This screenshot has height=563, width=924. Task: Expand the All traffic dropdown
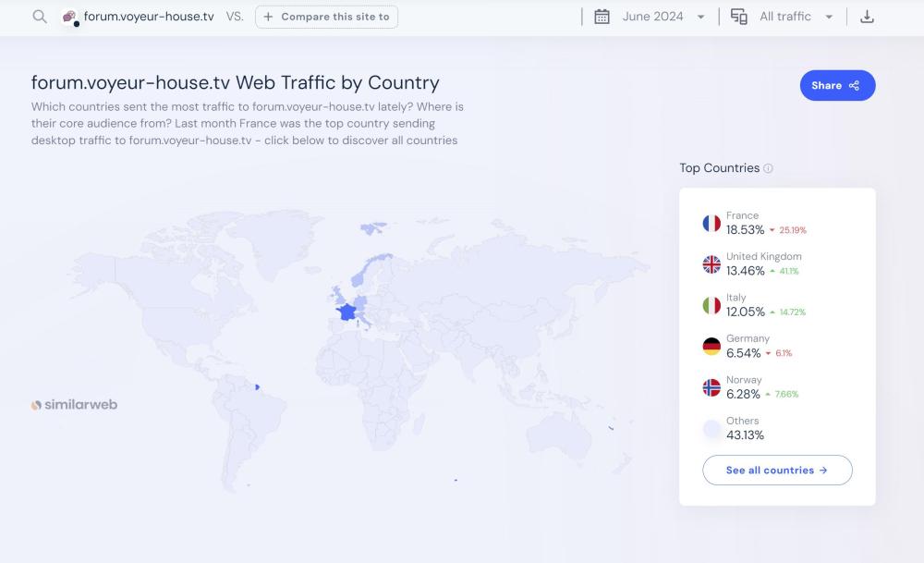point(796,17)
